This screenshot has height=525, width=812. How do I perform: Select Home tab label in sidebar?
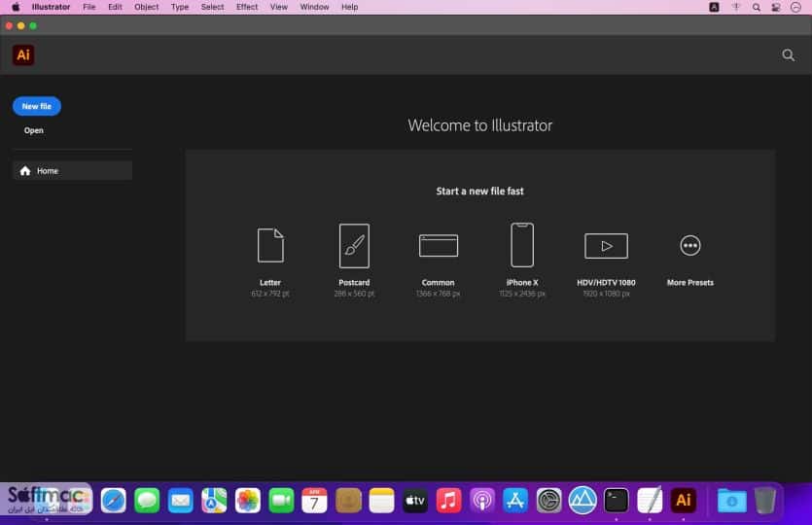click(x=48, y=171)
